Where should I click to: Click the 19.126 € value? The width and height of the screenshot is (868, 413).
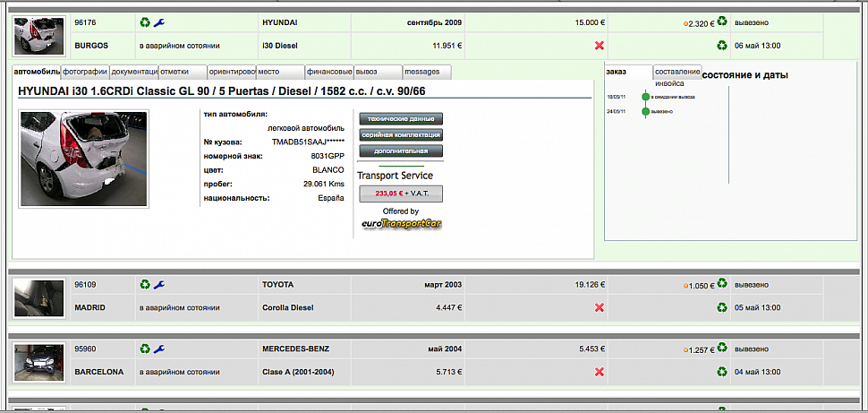590,285
